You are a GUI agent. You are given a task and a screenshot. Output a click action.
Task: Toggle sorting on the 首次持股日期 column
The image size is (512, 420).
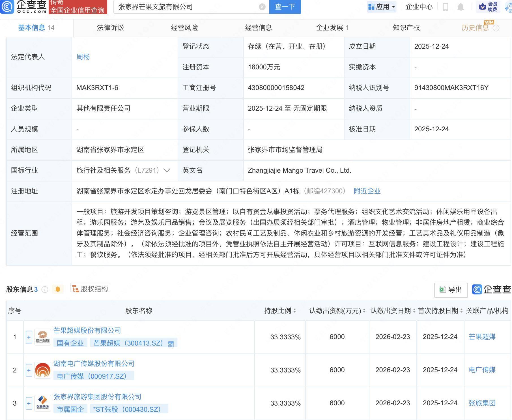461,310
